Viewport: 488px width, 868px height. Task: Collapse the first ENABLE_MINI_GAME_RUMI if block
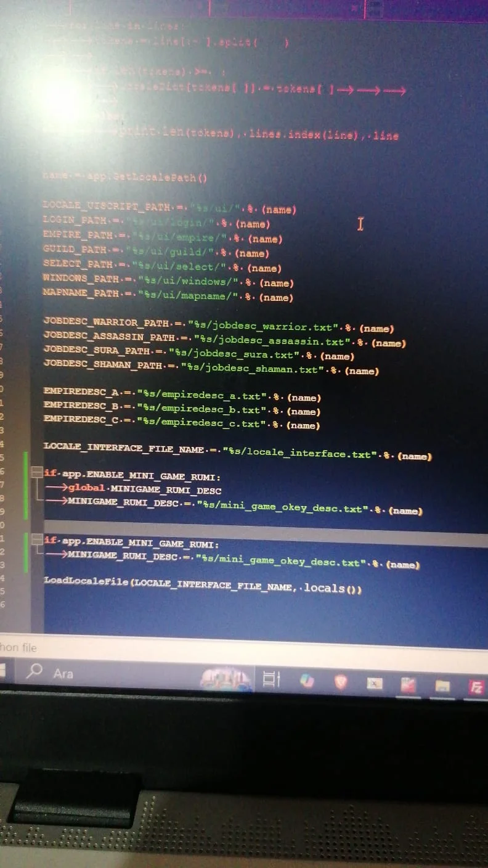(x=36, y=473)
